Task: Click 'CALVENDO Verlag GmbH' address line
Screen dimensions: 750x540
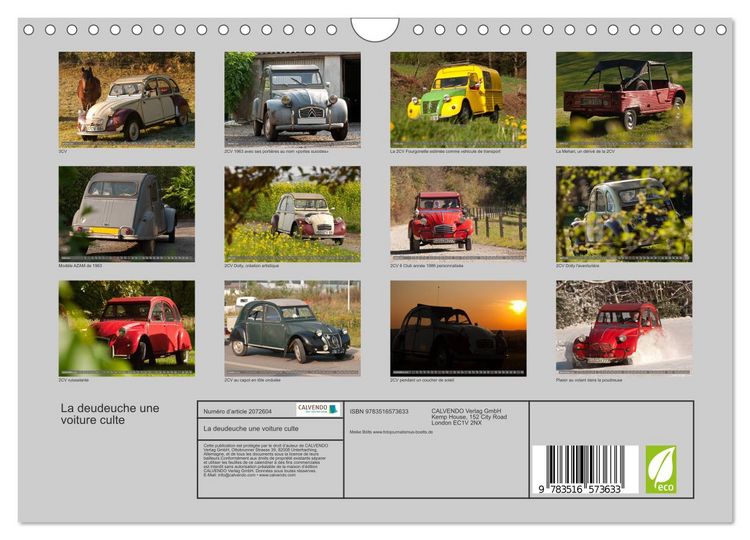Action: point(466,411)
